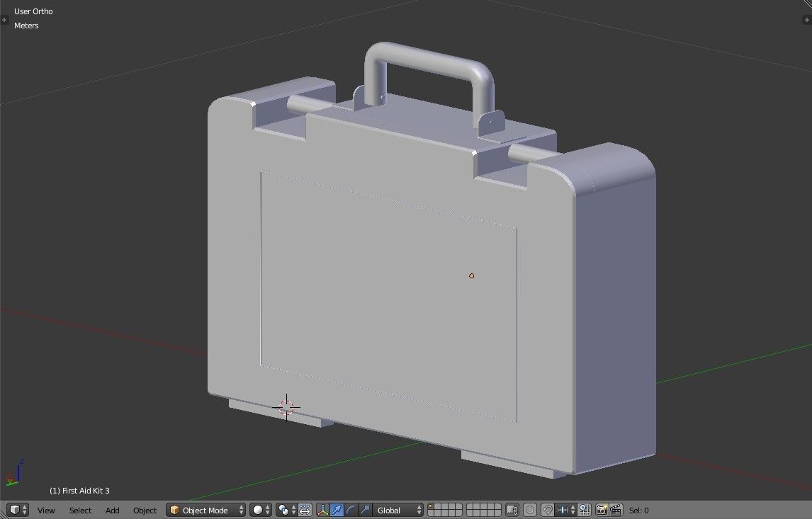This screenshot has width=812, height=519.
Task: Click OpenGL render animation clapperboard icon
Action: pyautogui.click(x=616, y=511)
